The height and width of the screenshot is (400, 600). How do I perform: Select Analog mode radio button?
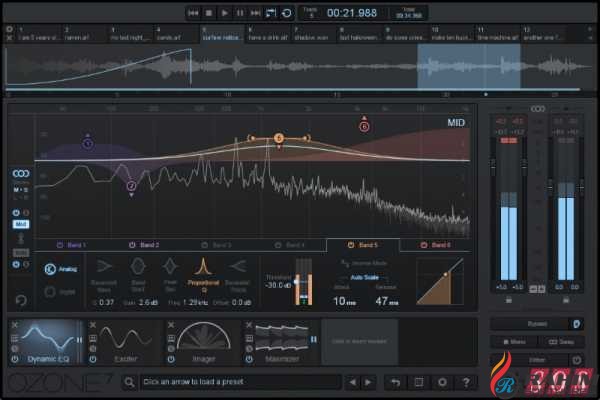50,269
